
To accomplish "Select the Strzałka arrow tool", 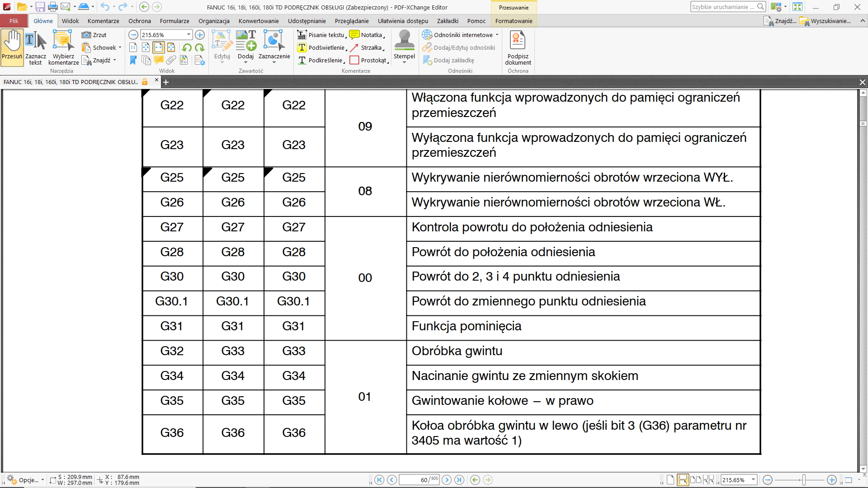I will click(x=367, y=47).
